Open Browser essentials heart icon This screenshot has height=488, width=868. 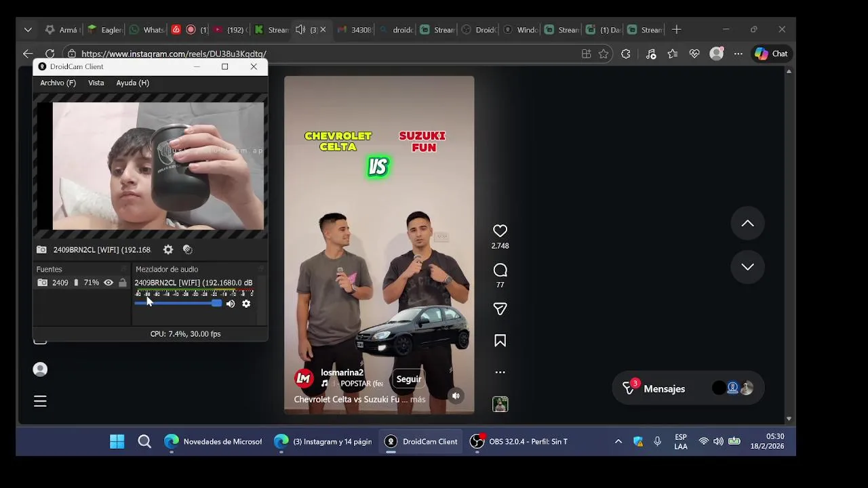coord(694,54)
